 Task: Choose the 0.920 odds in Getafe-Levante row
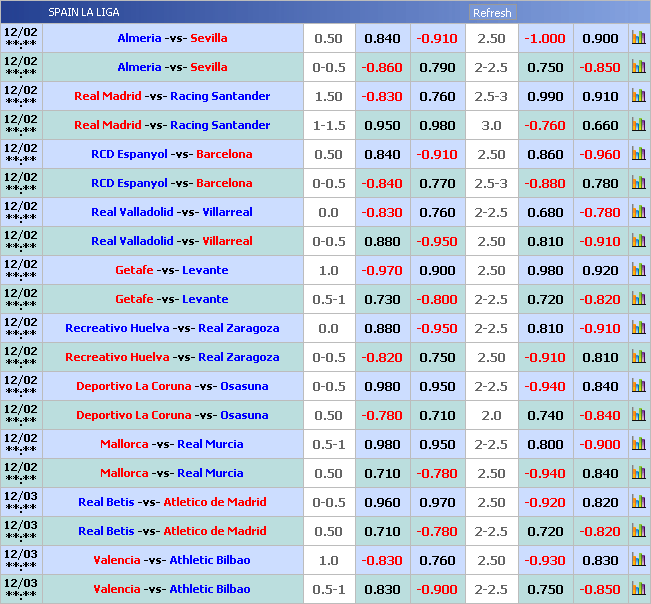(x=600, y=270)
